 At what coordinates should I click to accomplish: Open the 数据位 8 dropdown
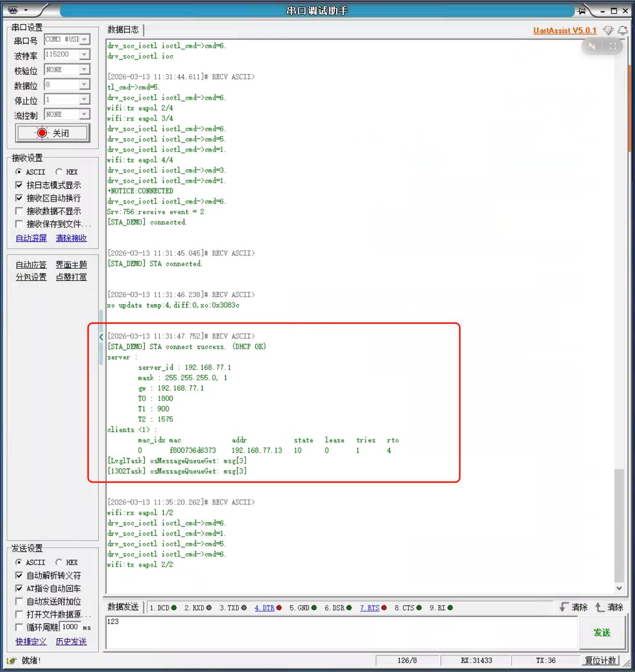point(85,85)
